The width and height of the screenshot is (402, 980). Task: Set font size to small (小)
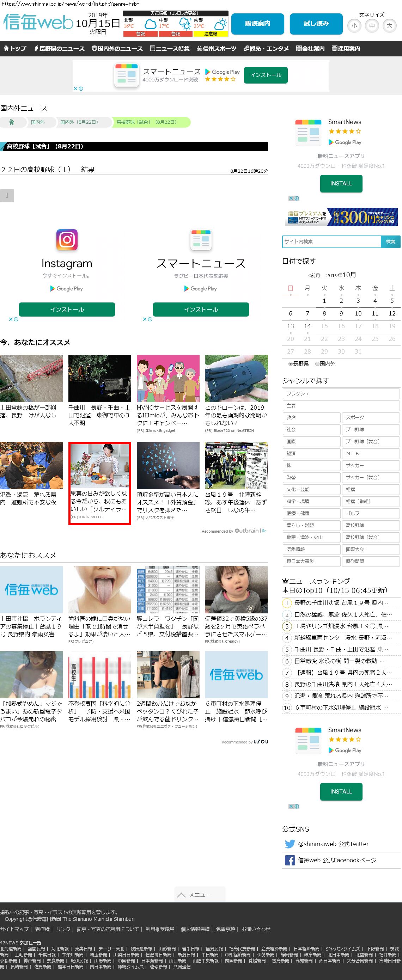tap(354, 26)
